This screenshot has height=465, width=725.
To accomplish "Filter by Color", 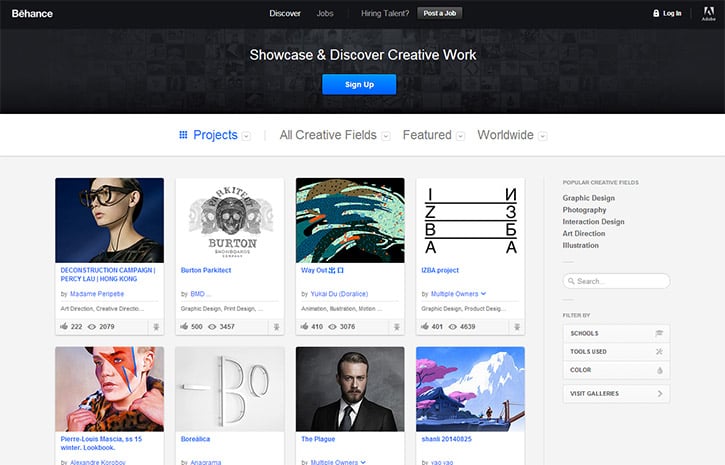I will click(x=616, y=370).
